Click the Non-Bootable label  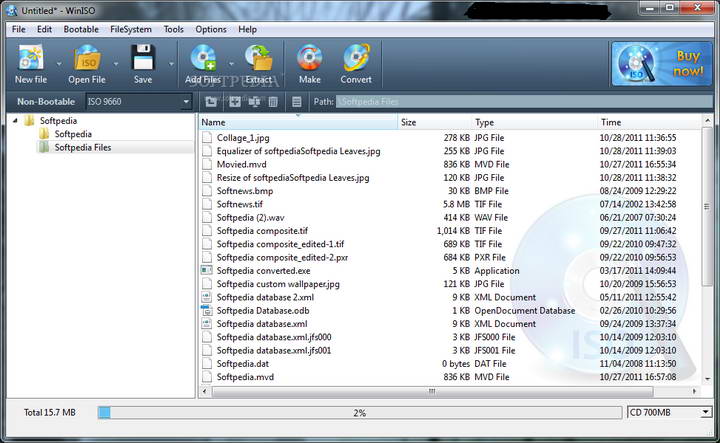[46, 101]
